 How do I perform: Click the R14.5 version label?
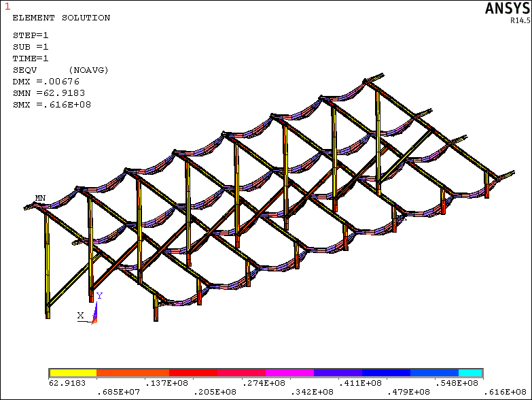(x=519, y=20)
